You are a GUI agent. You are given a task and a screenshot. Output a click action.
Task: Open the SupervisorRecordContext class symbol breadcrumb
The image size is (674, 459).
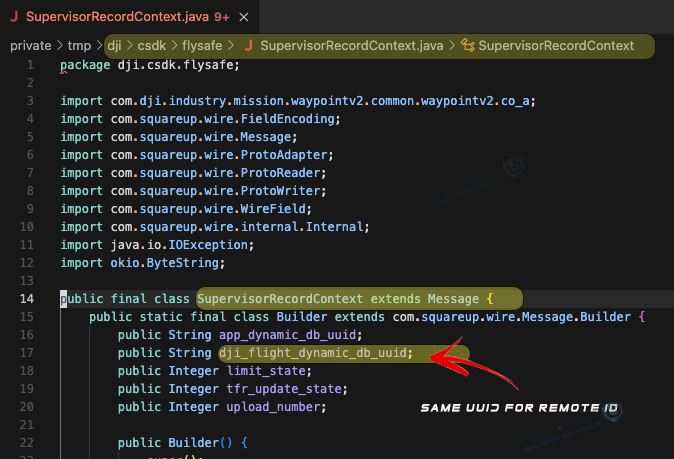point(556,45)
